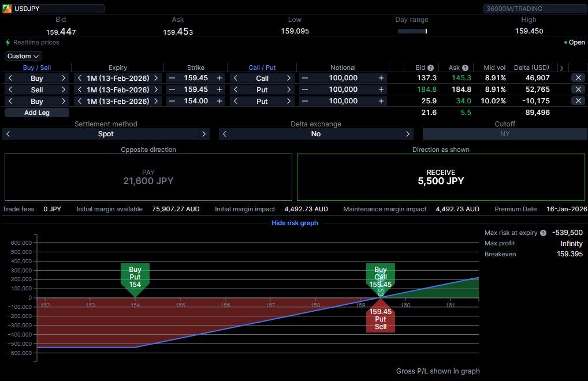The image size is (588, 381).
Task: Decrease strike of the 154.00 leg
Action: 172,101
